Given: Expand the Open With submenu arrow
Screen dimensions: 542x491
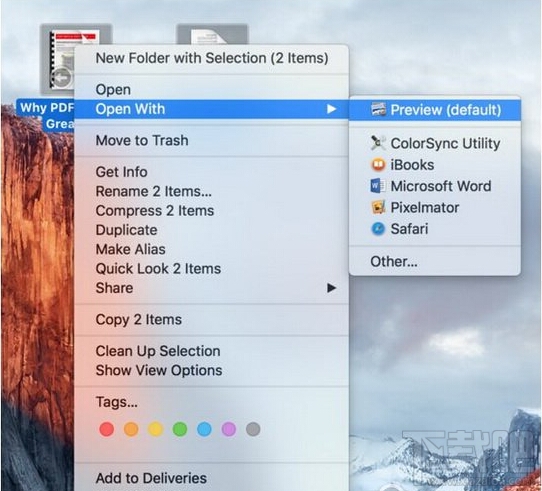Looking at the screenshot, I should click(331, 109).
